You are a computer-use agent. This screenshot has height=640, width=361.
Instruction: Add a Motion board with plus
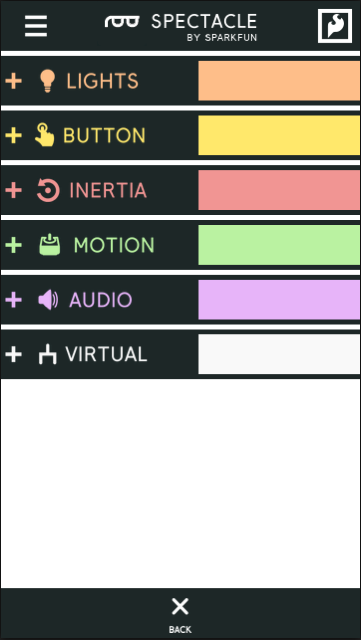[13, 245]
